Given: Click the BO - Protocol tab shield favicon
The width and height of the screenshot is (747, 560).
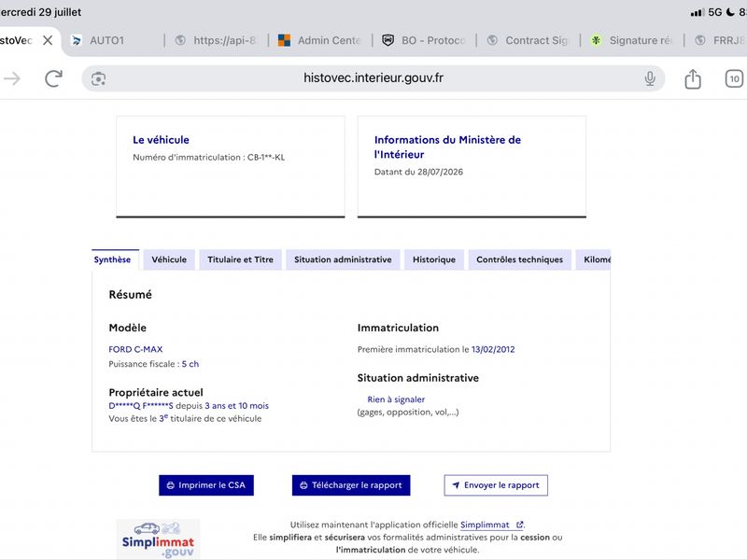Looking at the screenshot, I should click(388, 40).
